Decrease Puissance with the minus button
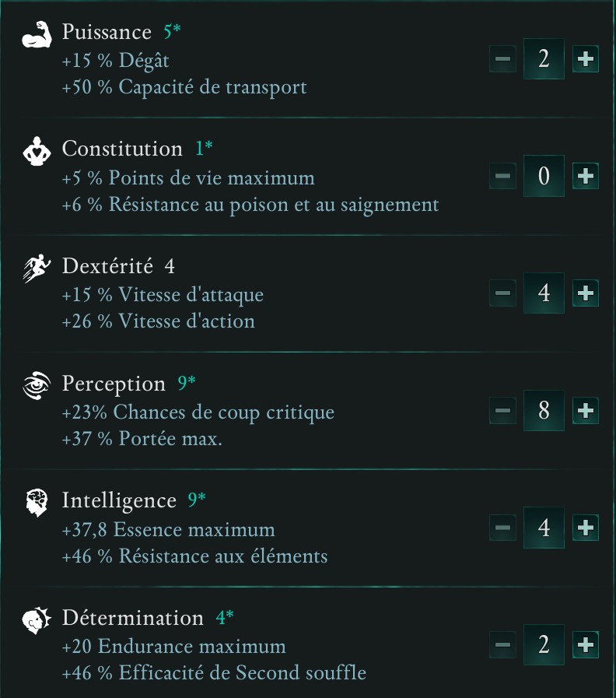This screenshot has width=616, height=698. (502, 58)
